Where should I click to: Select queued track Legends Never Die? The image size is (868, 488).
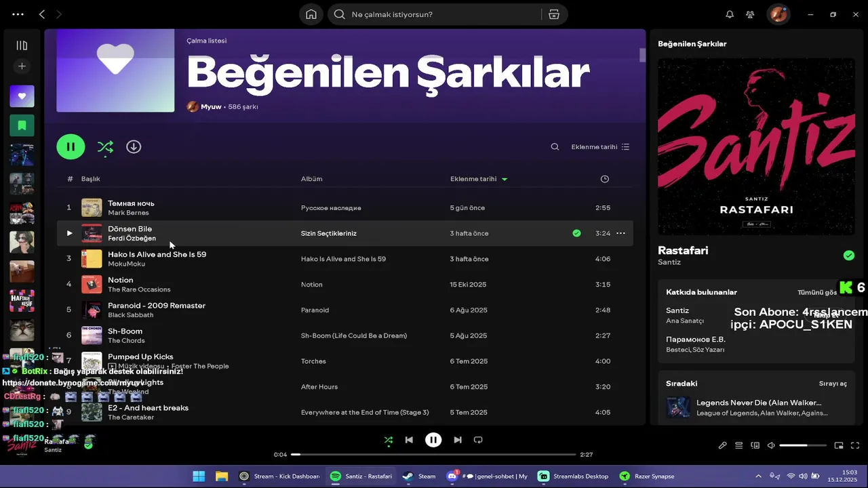(x=759, y=403)
